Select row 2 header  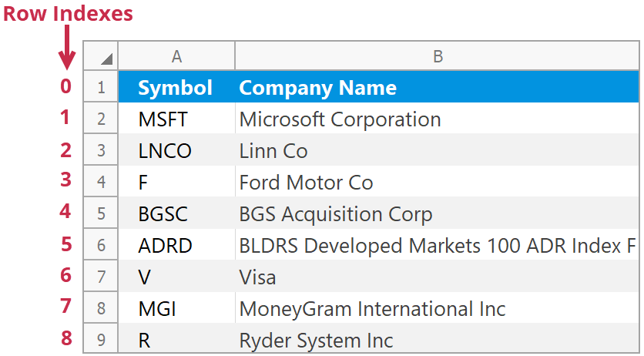click(x=101, y=119)
